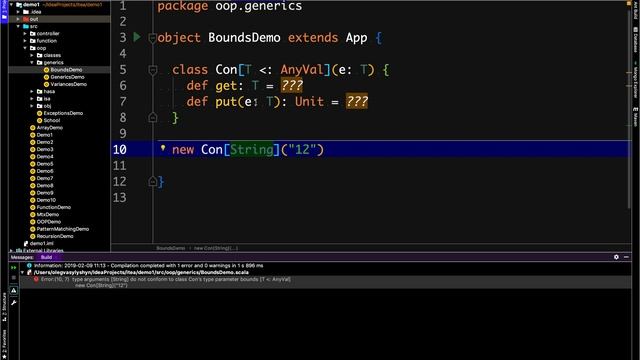Click the BoundsDemo breadcrumb below editor
The image size is (640, 360).
(x=171, y=248)
